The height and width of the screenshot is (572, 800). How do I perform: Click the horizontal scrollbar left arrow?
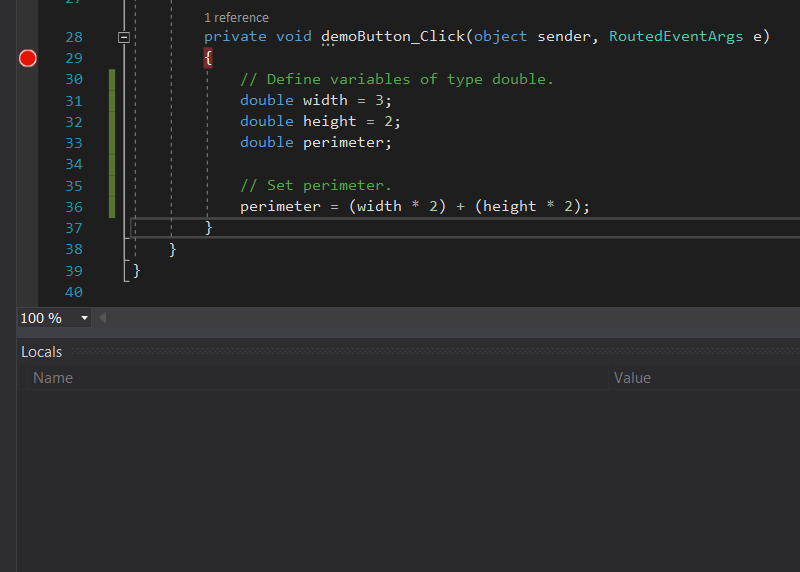(102, 318)
